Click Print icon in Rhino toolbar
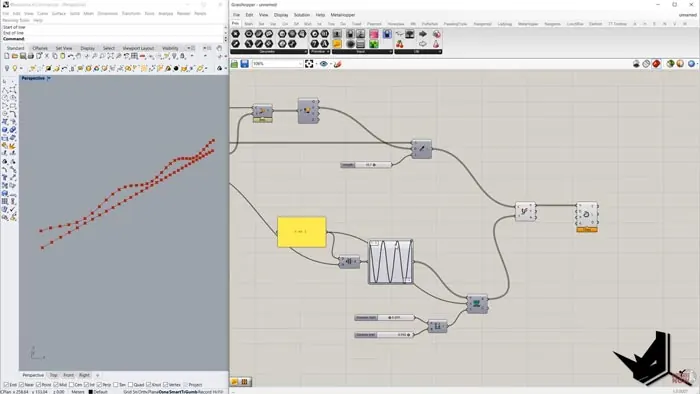 31,56
